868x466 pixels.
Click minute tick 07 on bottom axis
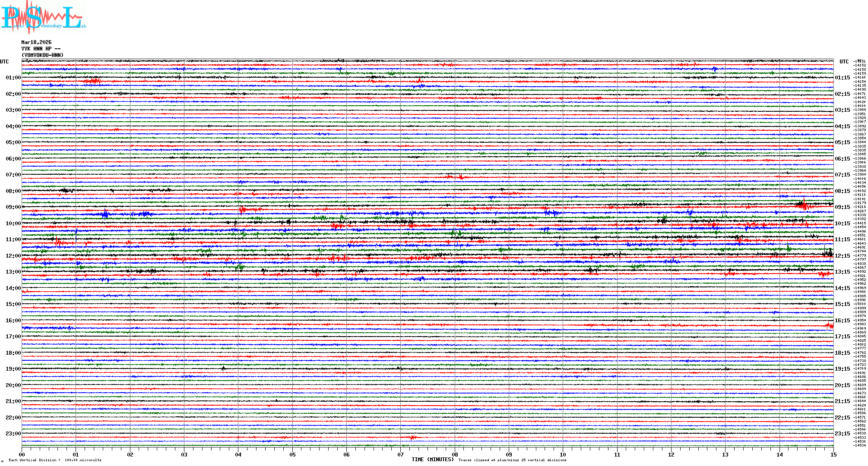coord(401,454)
